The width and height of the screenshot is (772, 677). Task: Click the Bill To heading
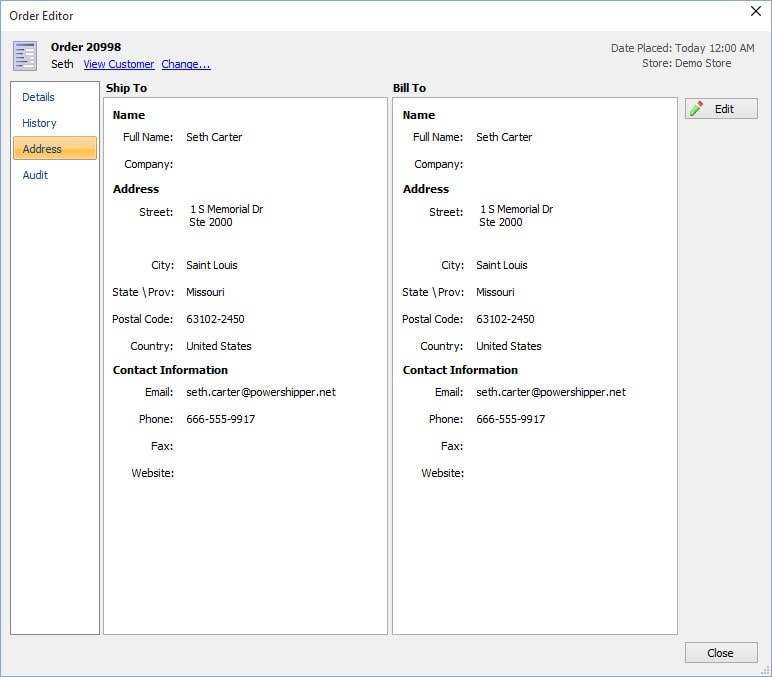click(409, 88)
